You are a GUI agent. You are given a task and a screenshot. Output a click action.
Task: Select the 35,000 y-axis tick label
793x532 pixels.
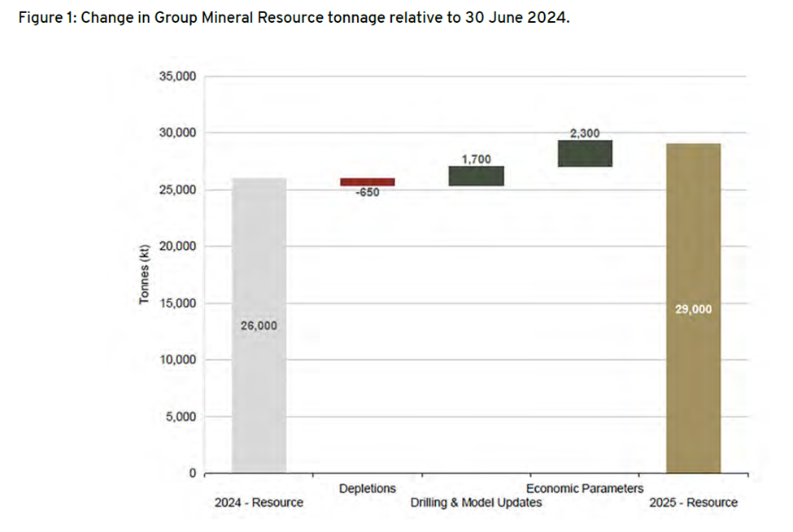pos(175,76)
